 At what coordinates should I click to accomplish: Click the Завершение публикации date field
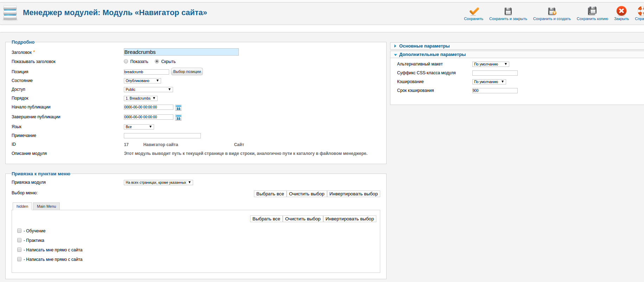click(148, 117)
